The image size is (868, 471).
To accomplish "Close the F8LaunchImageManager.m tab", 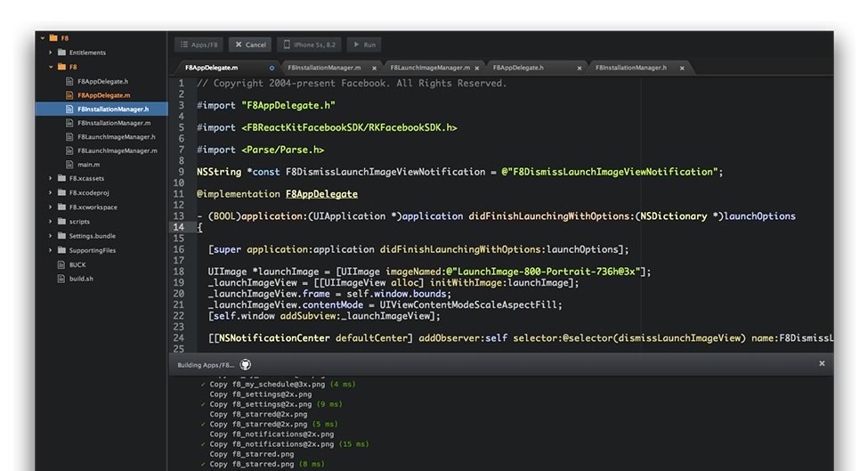I will [x=477, y=68].
